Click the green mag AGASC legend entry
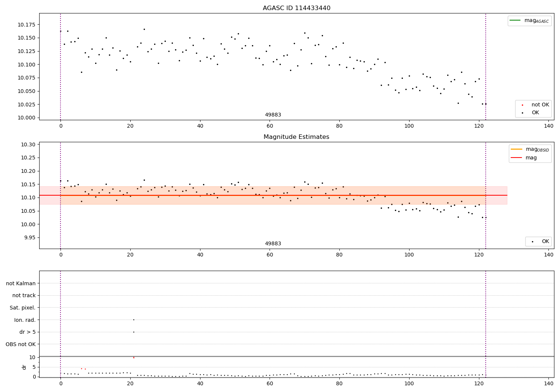Viewport: 560px width, 392px height. [529, 21]
